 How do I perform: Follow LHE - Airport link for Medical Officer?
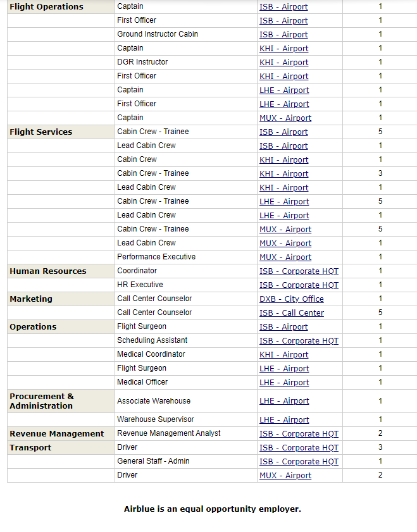tap(284, 382)
